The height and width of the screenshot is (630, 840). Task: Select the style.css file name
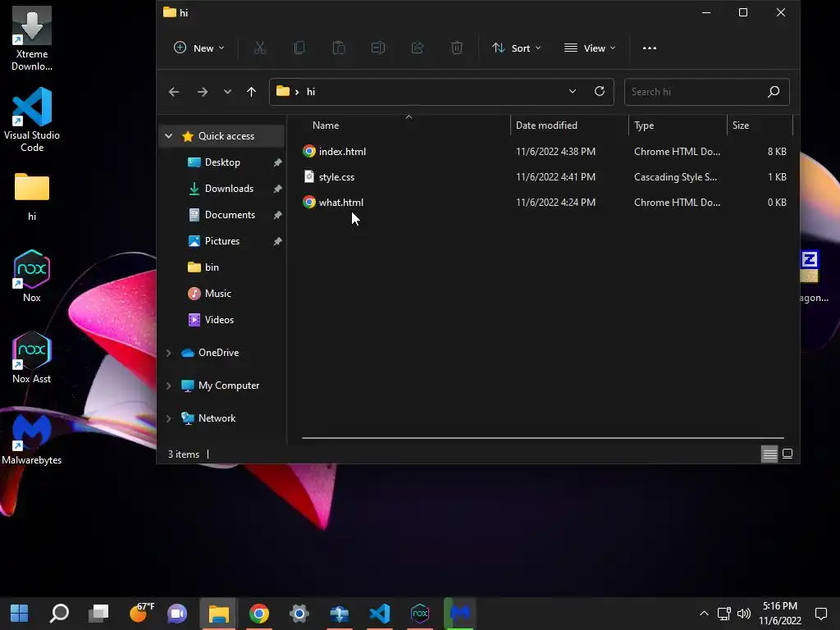[336, 177]
